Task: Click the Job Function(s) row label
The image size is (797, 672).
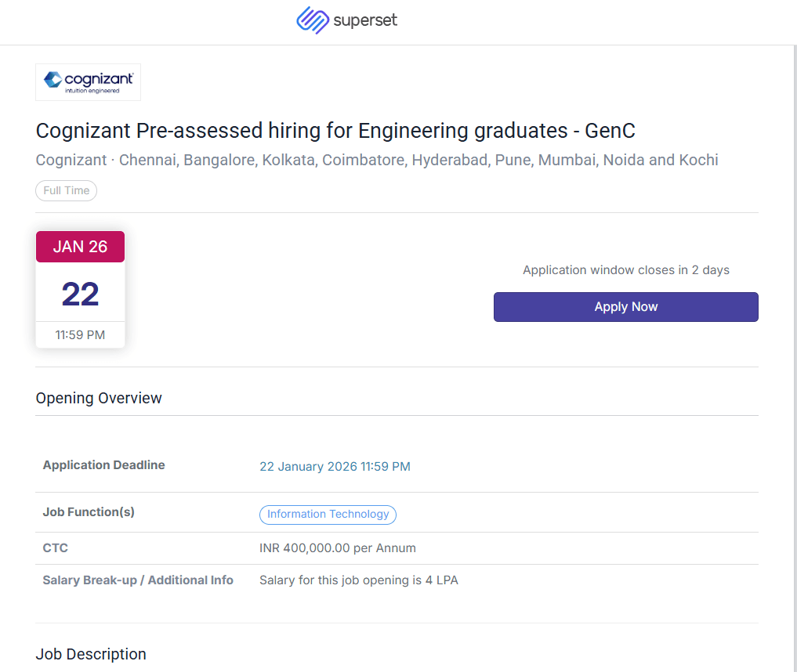Action: [x=89, y=512]
